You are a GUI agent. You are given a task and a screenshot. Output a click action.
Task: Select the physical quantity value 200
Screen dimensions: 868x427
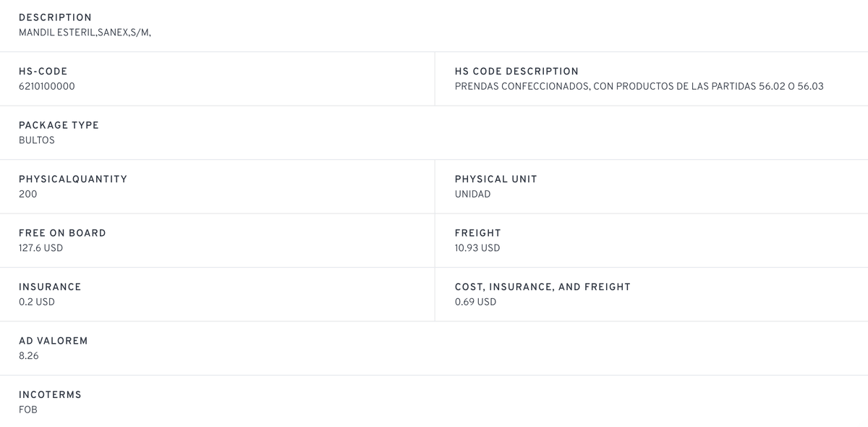[x=27, y=194]
